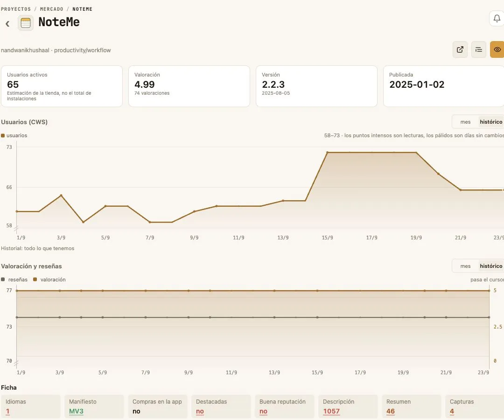The image size is (504, 420).
Task: Switch Usuarios chart to histórico
Action: coord(491,122)
